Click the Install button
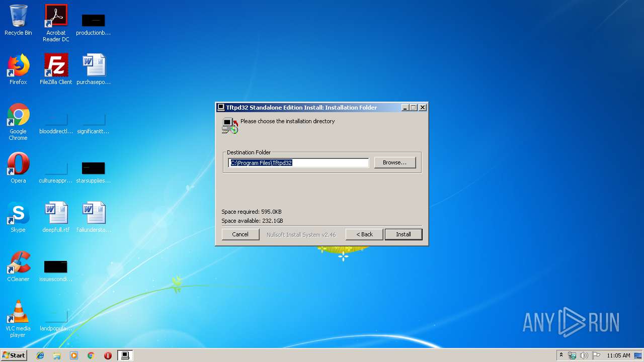 pos(404,234)
